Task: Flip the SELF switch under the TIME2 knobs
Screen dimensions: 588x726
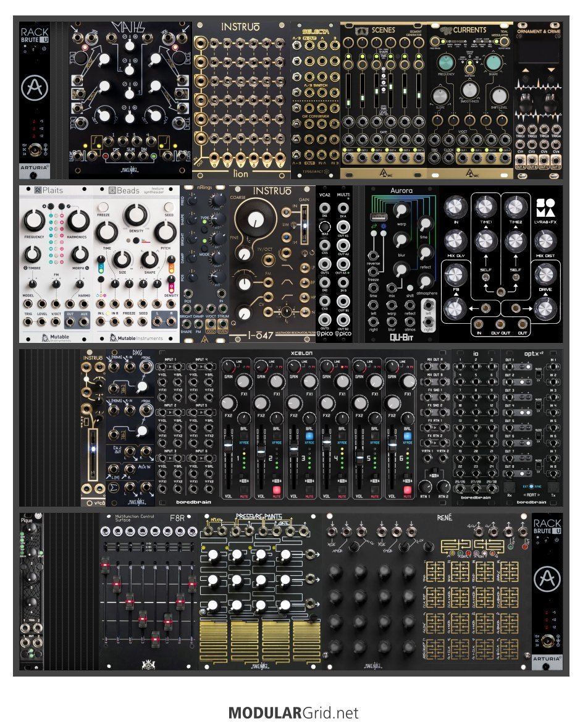Action: tap(515, 278)
